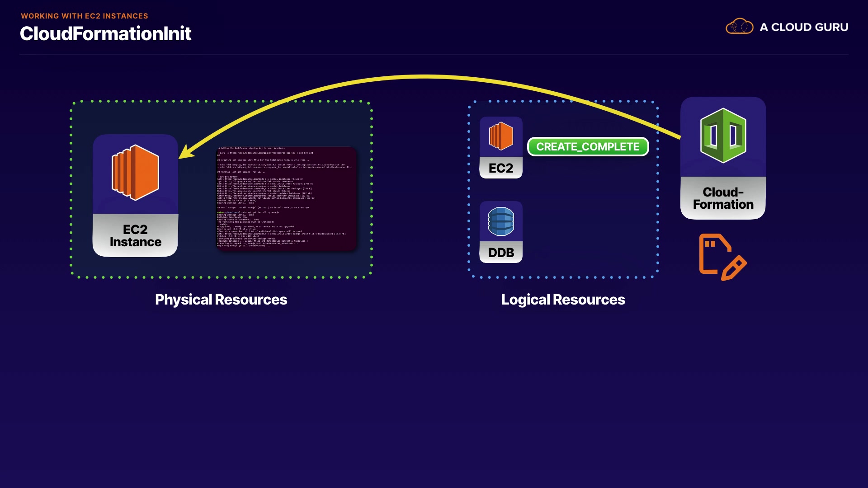Click the Physical Resources label
This screenshot has width=868, height=488.
tap(221, 300)
